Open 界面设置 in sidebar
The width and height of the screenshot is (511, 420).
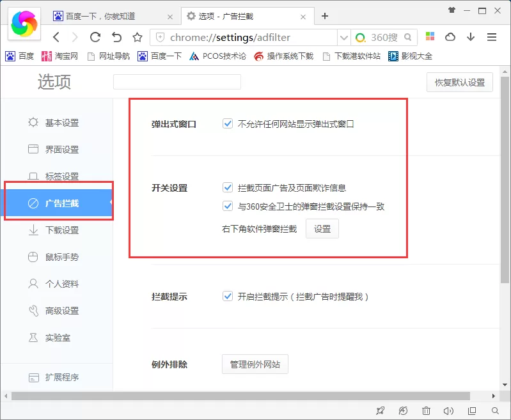pyautogui.click(x=57, y=149)
